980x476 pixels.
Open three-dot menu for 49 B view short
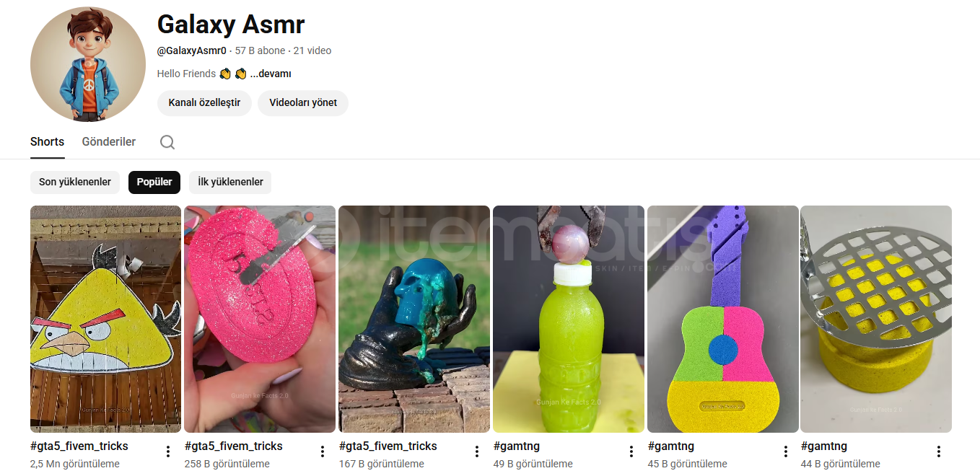631,451
